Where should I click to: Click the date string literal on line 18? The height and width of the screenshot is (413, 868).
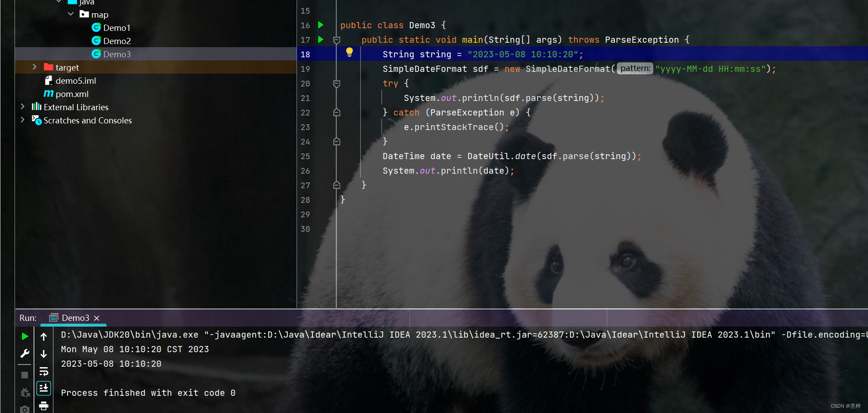(523, 54)
